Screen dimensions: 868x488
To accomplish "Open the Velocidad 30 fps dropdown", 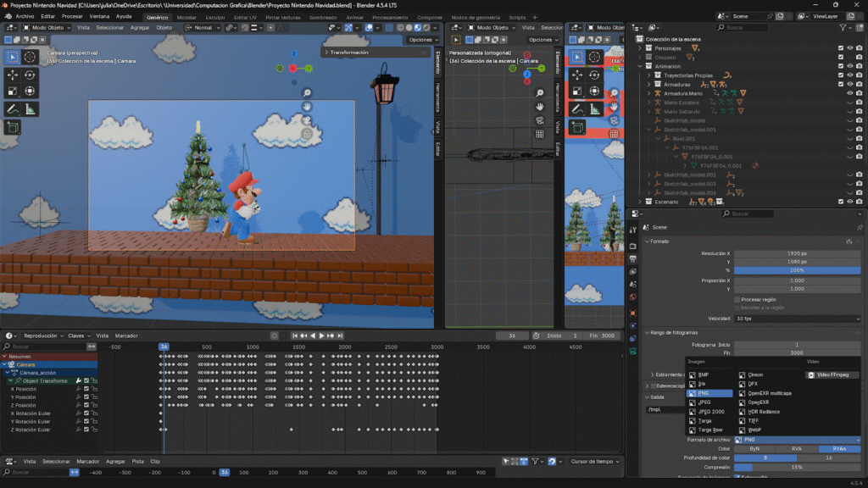I will coord(797,319).
